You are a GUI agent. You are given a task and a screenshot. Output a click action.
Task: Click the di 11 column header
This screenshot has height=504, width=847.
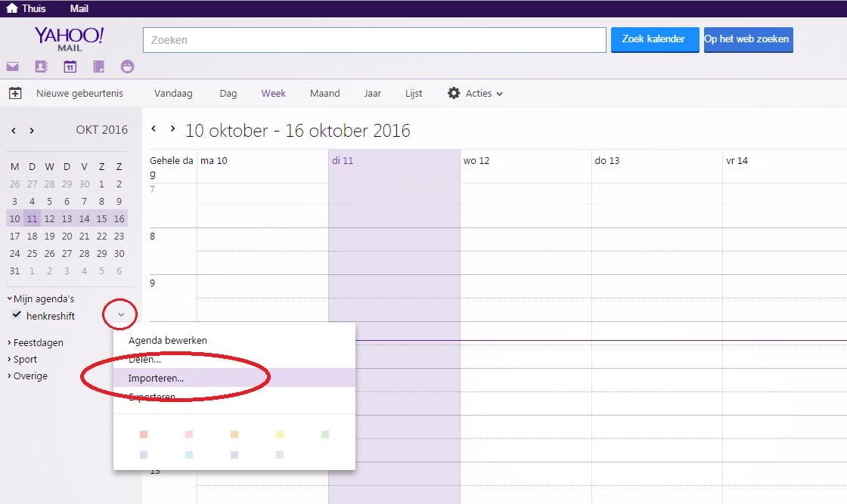(x=343, y=161)
